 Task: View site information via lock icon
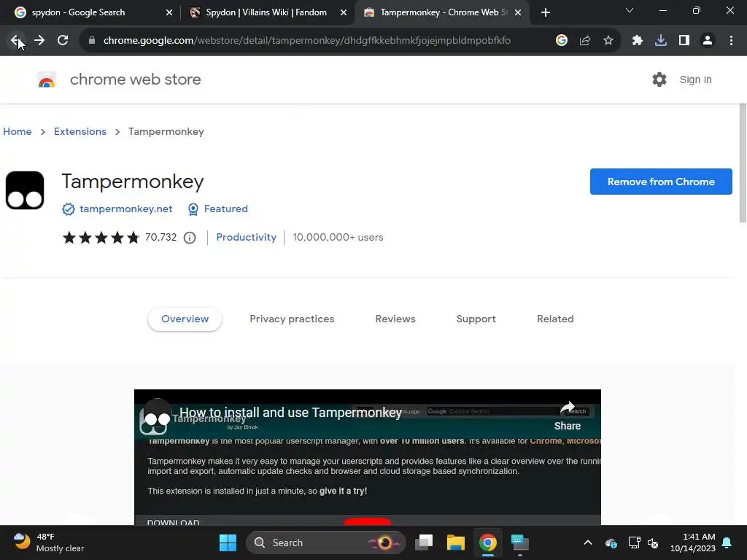pos(92,41)
